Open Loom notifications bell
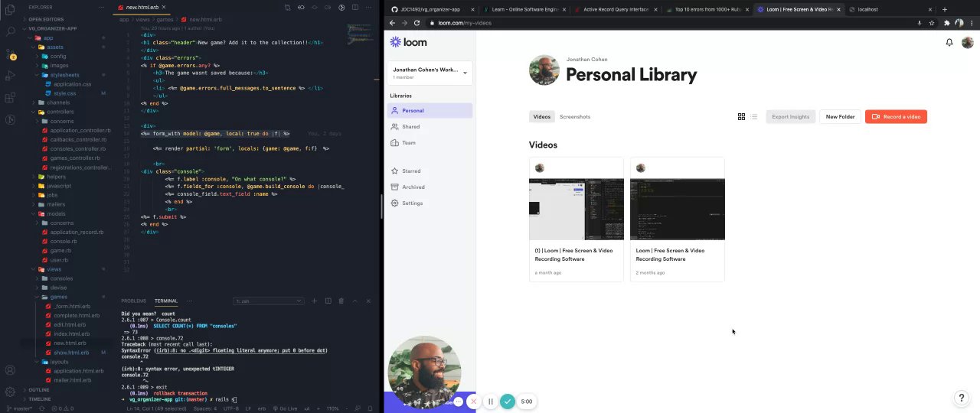 [949, 42]
